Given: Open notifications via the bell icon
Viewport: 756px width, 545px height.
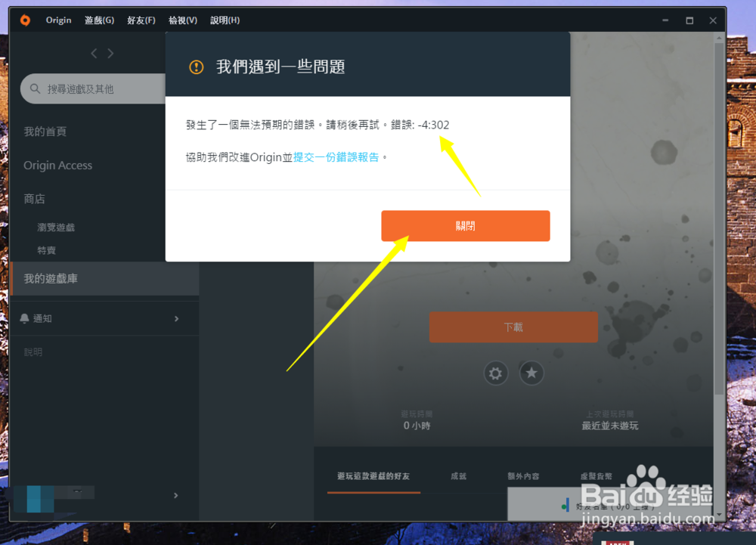Looking at the screenshot, I should [25, 317].
